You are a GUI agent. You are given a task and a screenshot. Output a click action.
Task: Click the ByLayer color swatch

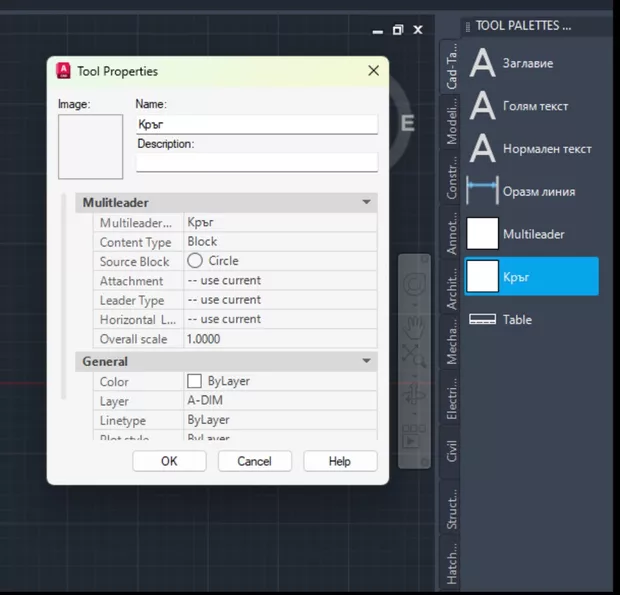[195, 381]
